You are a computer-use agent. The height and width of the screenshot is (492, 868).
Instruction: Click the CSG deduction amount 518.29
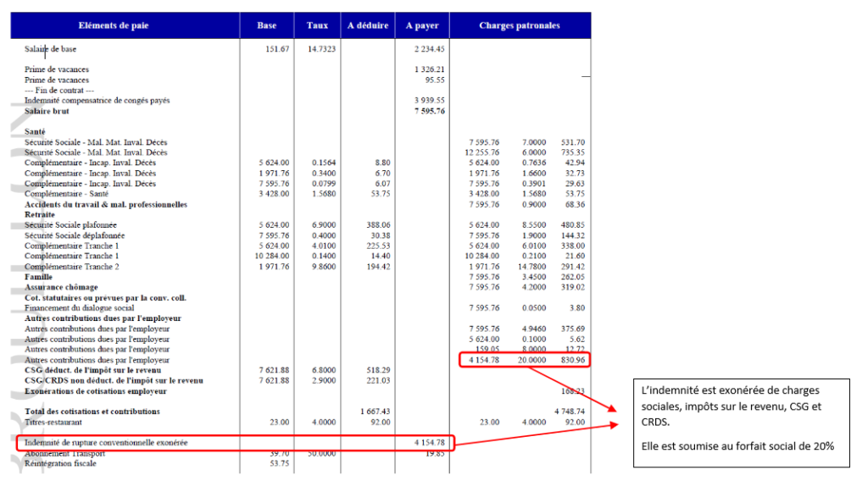[x=378, y=370]
